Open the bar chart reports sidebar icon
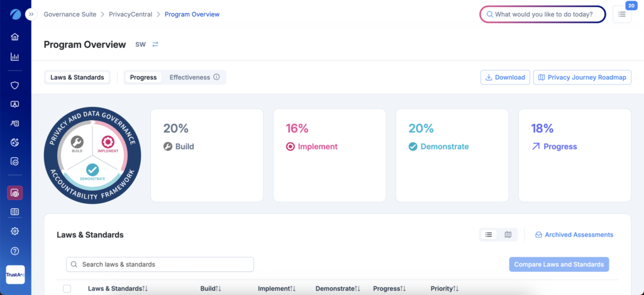 tap(15, 57)
